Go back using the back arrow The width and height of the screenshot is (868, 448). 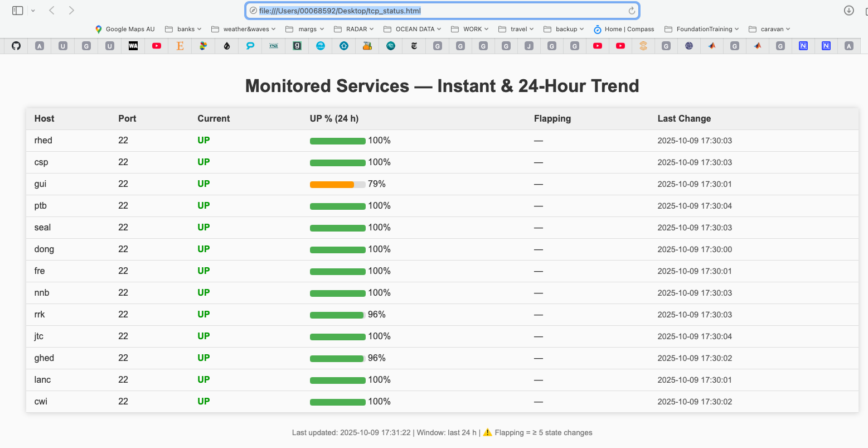[52, 11]
